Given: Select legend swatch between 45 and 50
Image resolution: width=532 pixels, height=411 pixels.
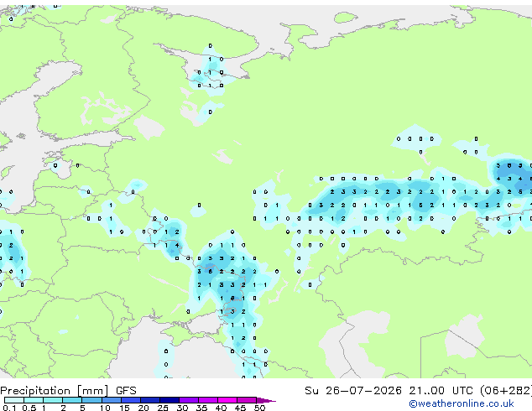Looking at the screenshot, I should tap(247, 400).
